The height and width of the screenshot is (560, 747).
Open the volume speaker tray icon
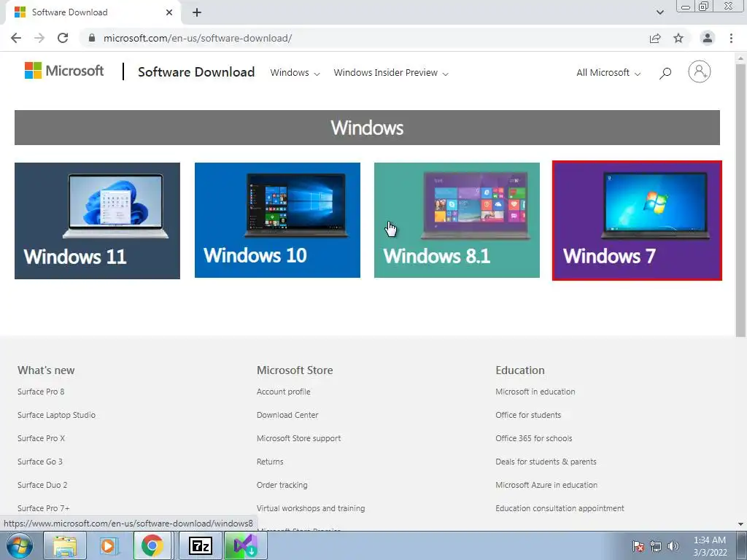coord(673,546)
